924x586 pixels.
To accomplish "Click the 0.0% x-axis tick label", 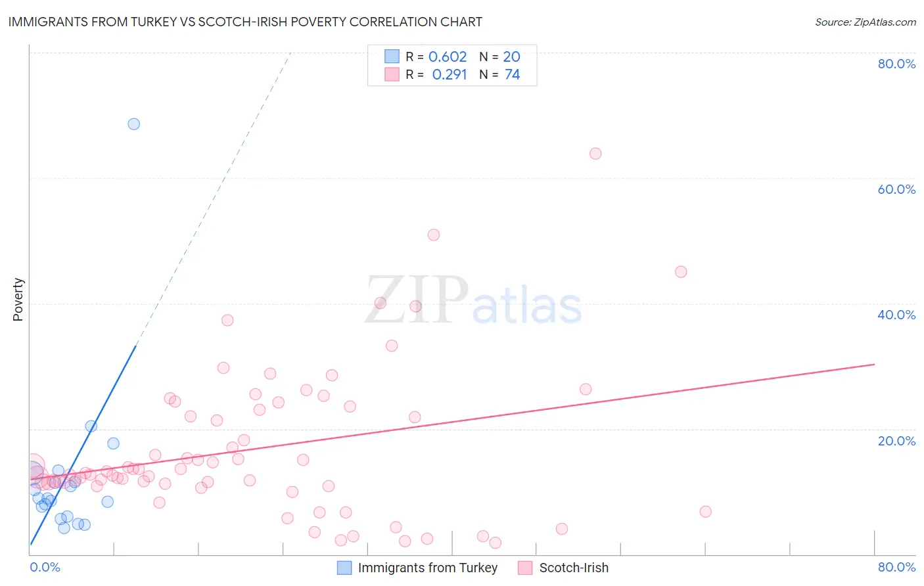I will 45,567.
